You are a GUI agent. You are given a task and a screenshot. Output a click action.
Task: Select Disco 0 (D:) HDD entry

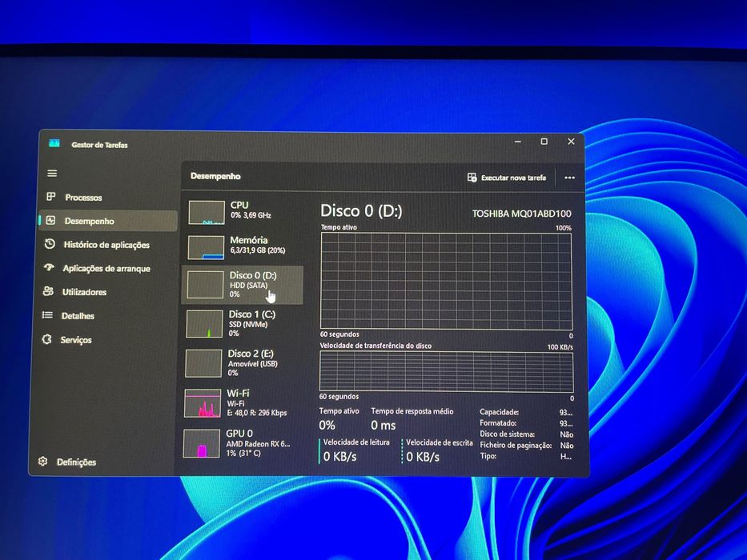coord(243,285)
